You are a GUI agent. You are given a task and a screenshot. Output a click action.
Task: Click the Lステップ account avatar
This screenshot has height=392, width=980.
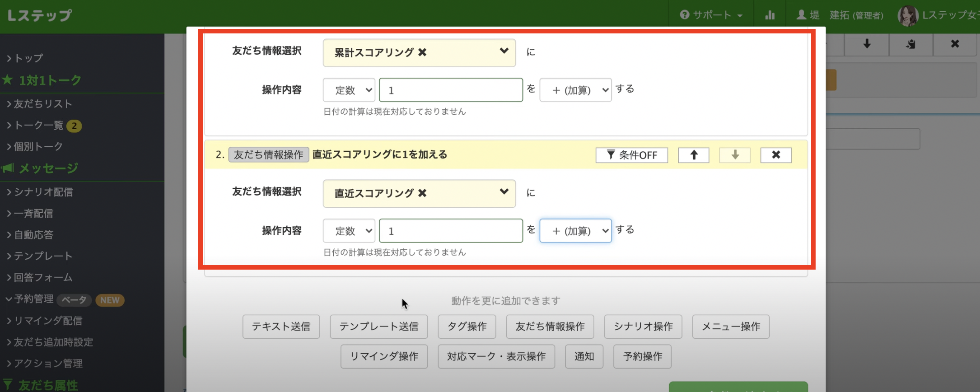(x=908, y=16)
